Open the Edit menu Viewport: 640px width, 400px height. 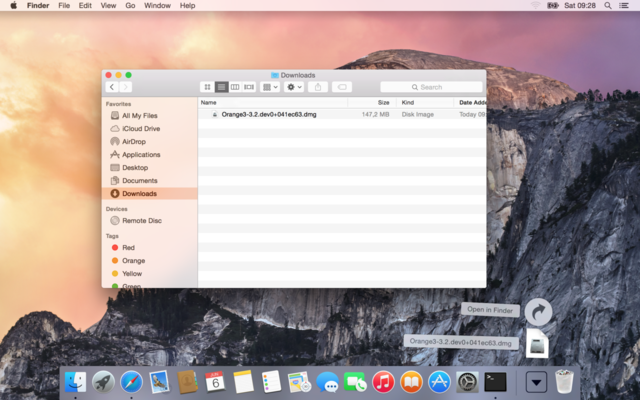point(85,5)
